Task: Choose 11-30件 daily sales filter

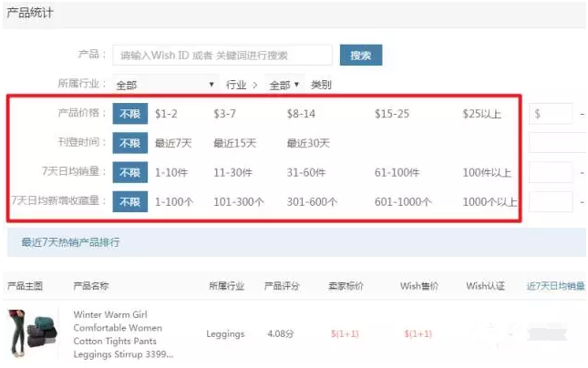Action: (232, 172)
